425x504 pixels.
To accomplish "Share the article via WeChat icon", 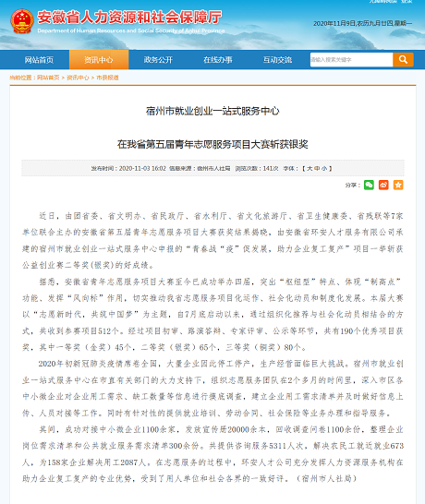I will pos(369,185).
